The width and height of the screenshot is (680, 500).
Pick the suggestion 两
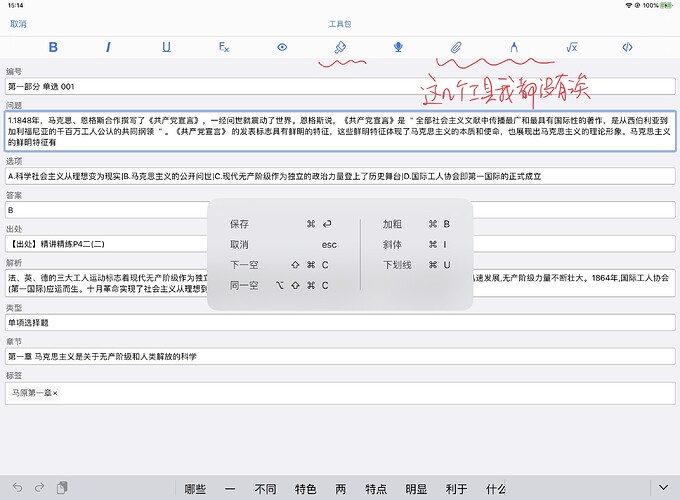point(341,489)
